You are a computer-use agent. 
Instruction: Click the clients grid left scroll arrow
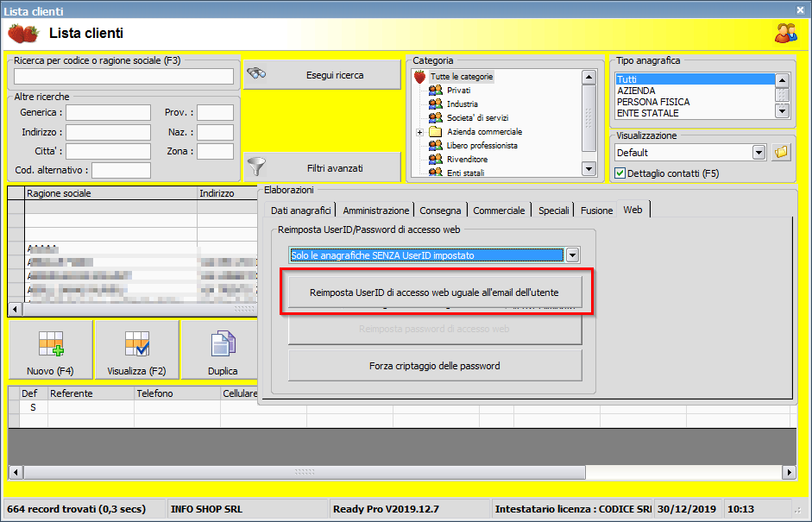click(x=16, y=309)
